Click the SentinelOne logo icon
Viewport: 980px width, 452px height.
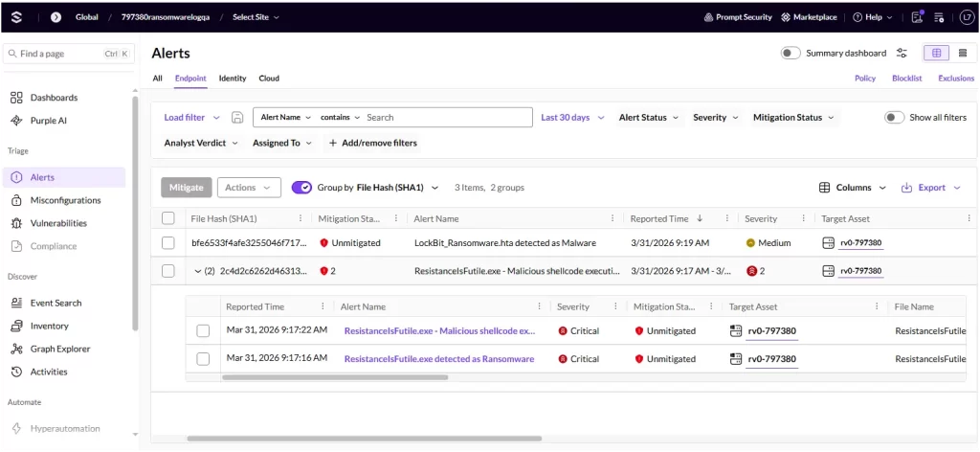pos(17,17)
